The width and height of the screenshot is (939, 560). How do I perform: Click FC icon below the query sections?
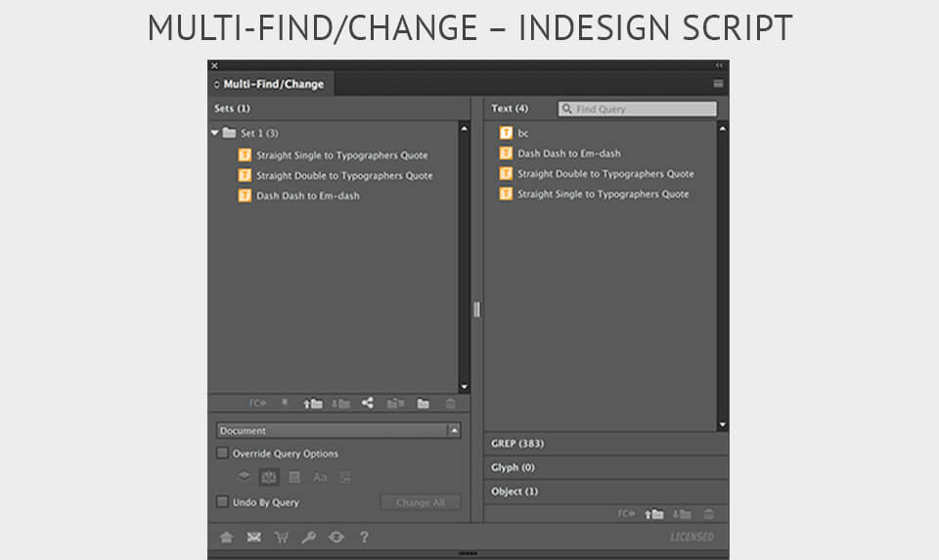click(x=626, y=513)
